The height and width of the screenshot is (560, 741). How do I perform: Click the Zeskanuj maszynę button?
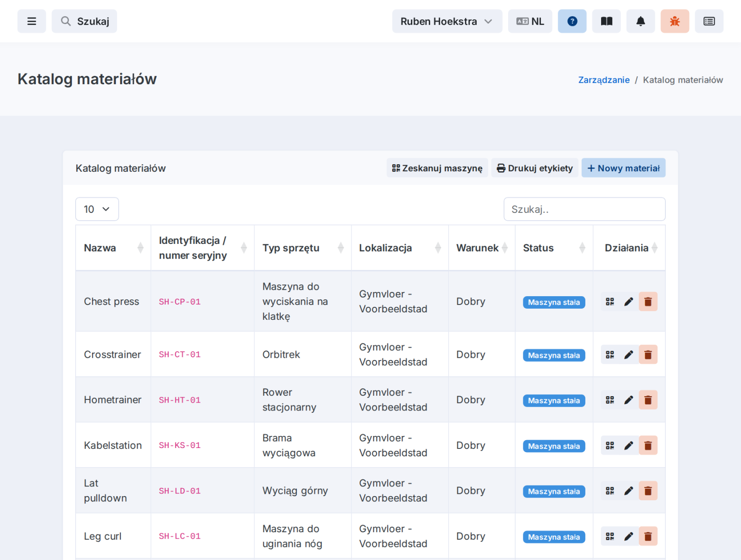tap(437, 168)
